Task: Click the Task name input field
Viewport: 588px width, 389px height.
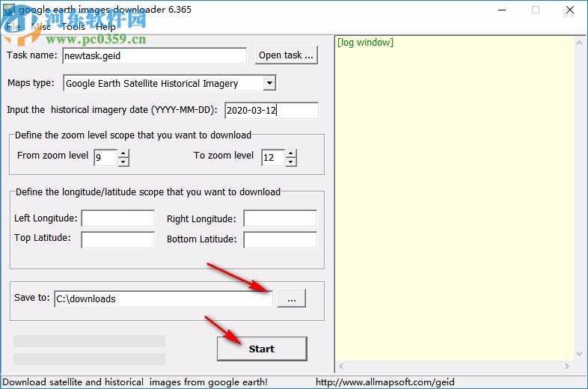Action: tap(155, 56)
